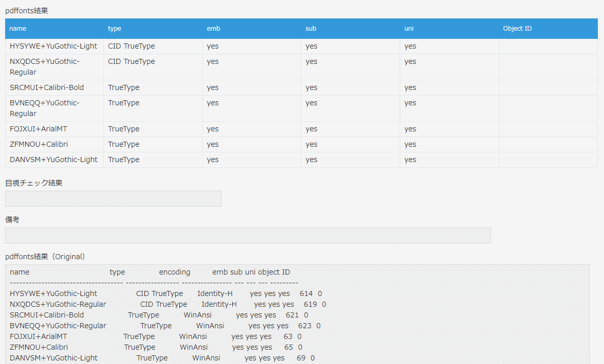604x364 pixels.
Task: Click the Original output line with object ID 619
Action: click(168, 304)
